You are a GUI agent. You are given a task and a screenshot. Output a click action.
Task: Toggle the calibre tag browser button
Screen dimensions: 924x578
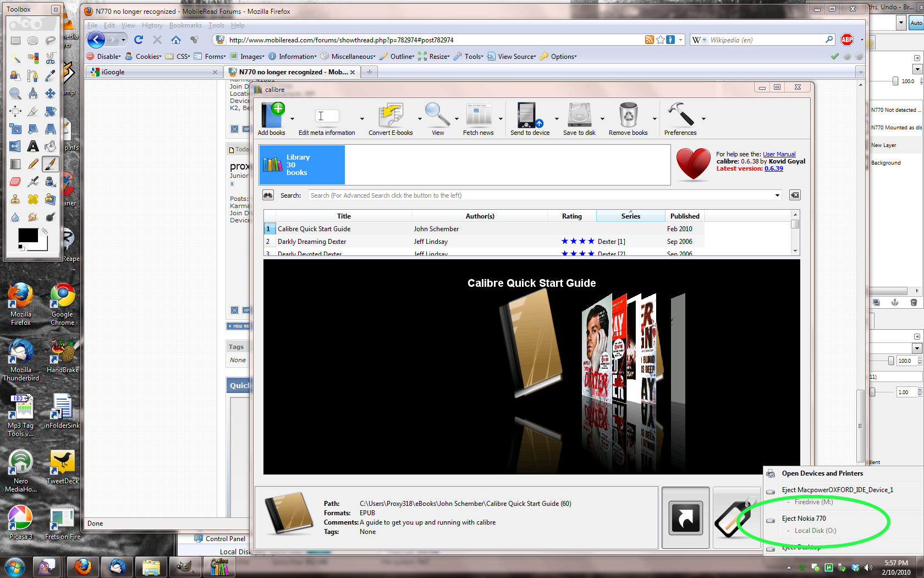[x=735, y=518]
